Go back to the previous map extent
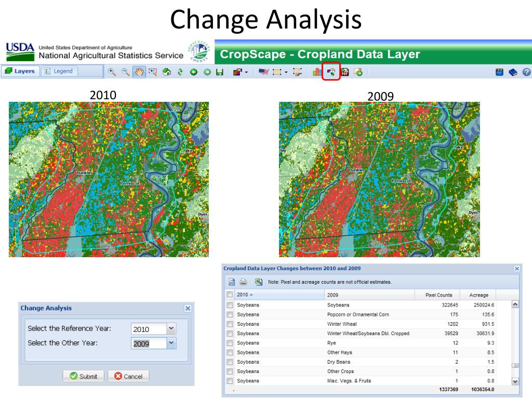Viewport: 532px width, 399px height. pos(194,72)
